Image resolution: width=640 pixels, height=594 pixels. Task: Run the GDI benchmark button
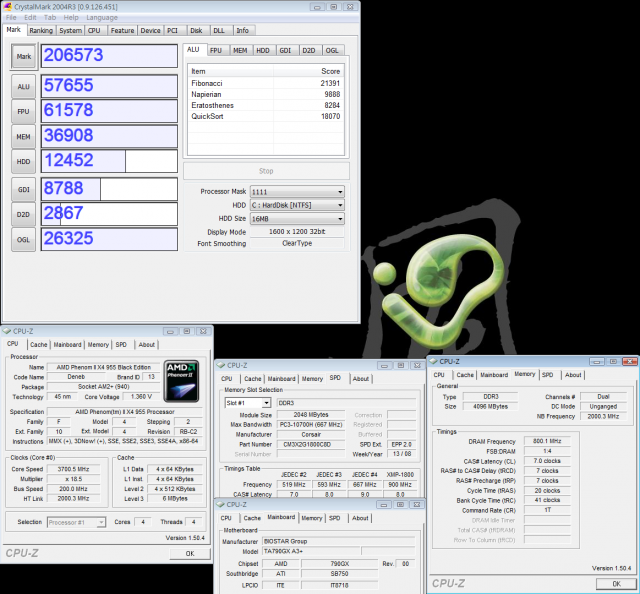tap(24, 189)
